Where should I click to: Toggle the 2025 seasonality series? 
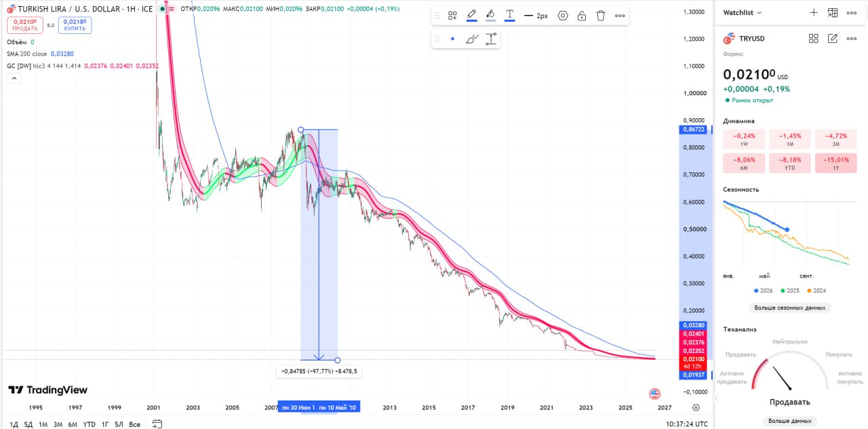tap(790, 291)
